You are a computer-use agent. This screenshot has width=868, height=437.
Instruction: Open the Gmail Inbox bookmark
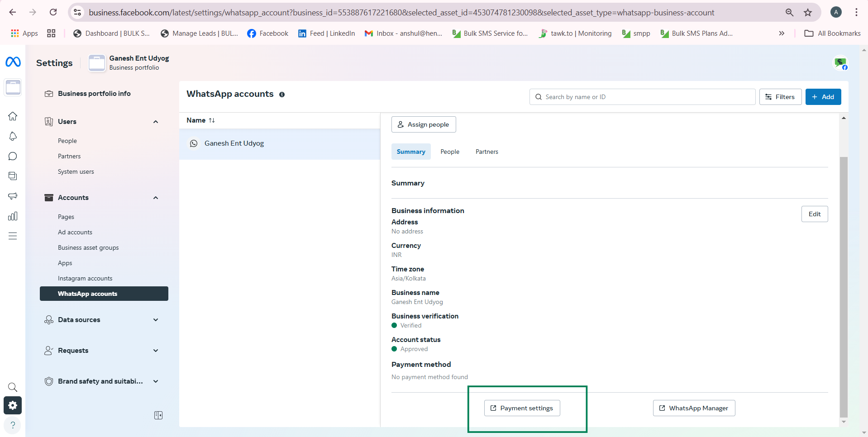[404, 33]
